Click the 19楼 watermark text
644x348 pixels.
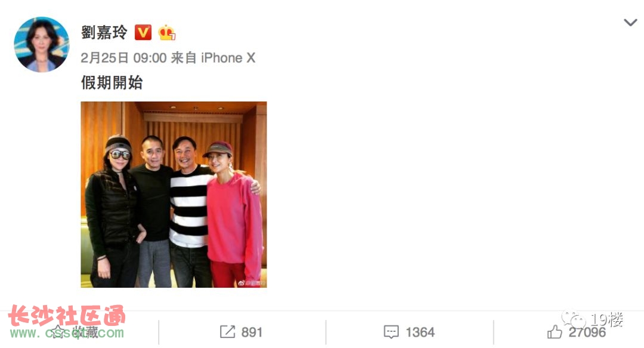pyautogui.click(x=607, y=319)
